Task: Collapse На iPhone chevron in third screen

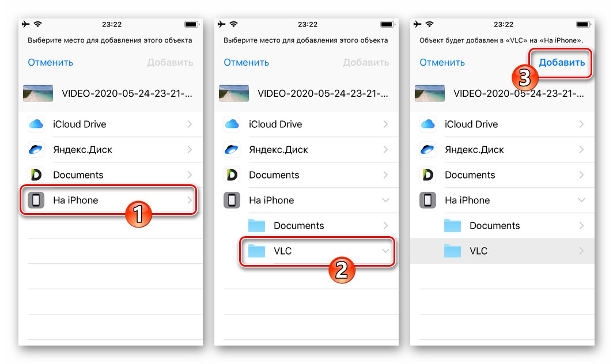Action: coord(581,200)
